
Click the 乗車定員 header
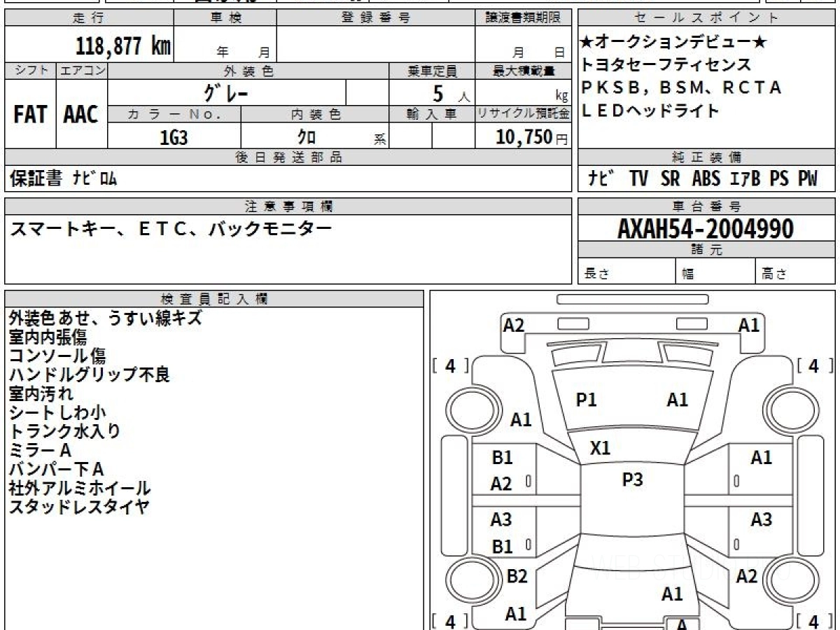[x=432, y=71]
